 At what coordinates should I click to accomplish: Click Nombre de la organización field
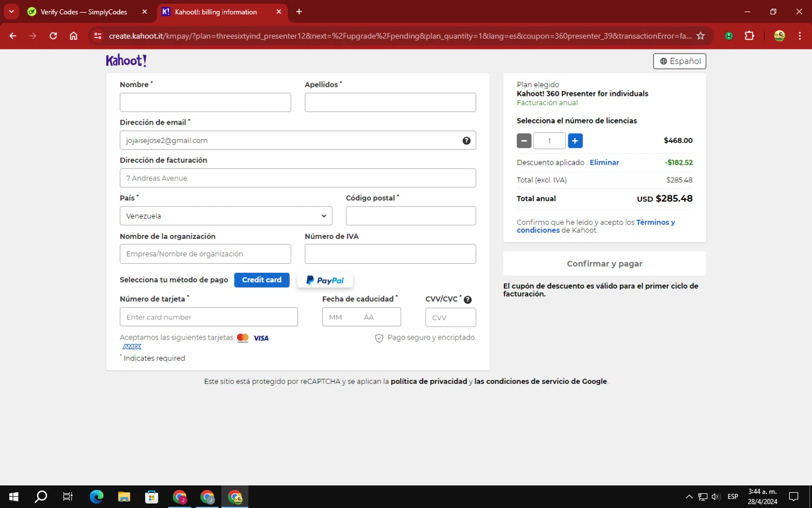(205, 254)
